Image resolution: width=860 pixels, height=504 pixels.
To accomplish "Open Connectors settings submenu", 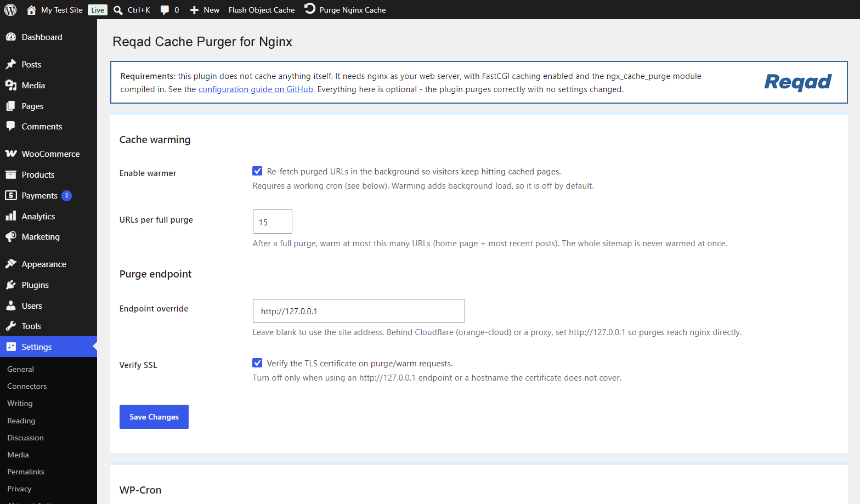I will tap(27, 386).
